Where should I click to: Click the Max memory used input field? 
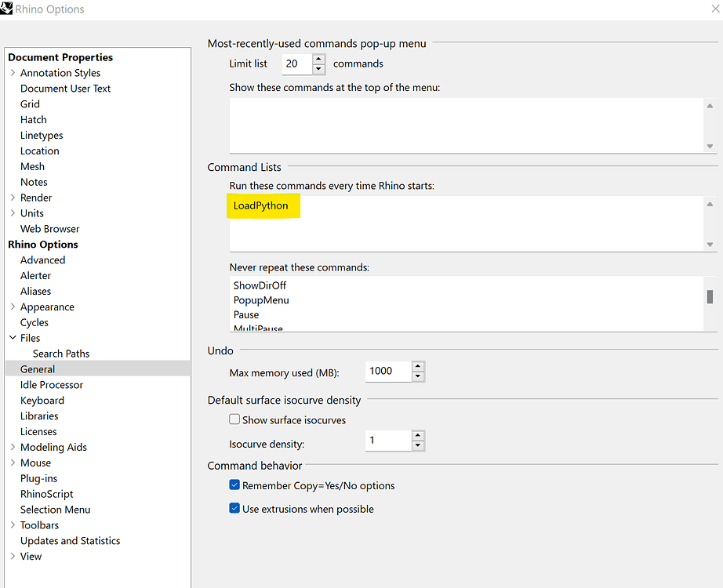click(388, 372)
